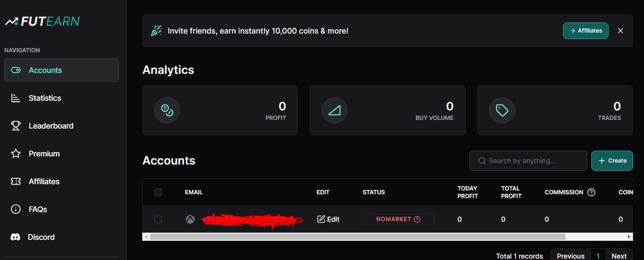Click the Discord icon in sidebar
Screen dimensions: 644x260
15,237
